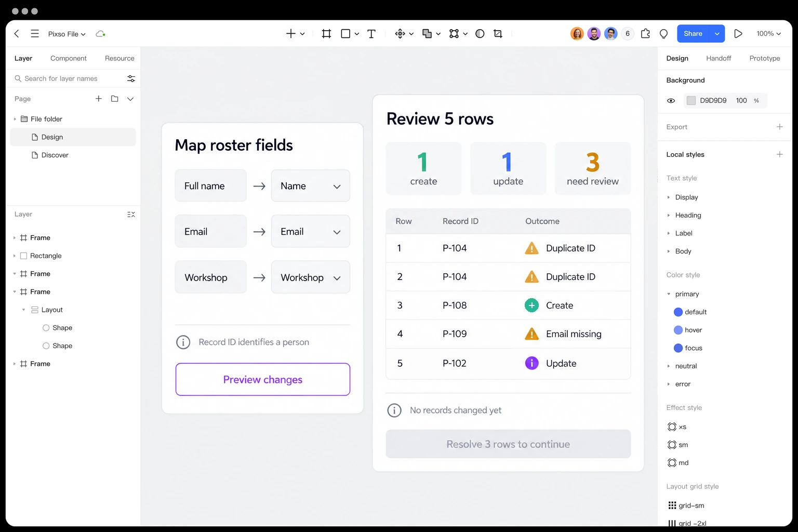Click the info icon beside Record ID note

pos(183,342)
